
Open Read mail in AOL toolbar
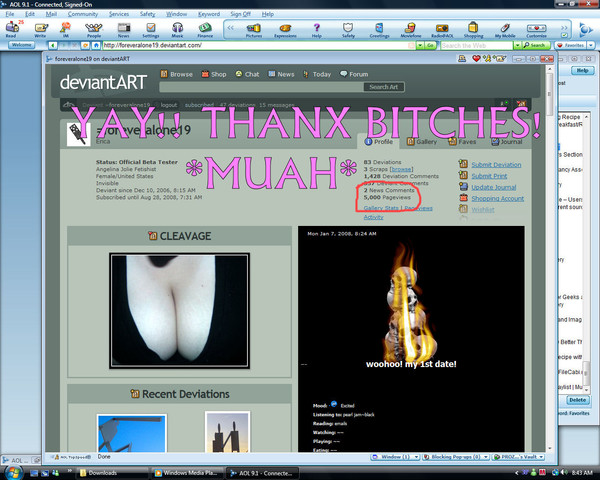(x=12, y=29)
